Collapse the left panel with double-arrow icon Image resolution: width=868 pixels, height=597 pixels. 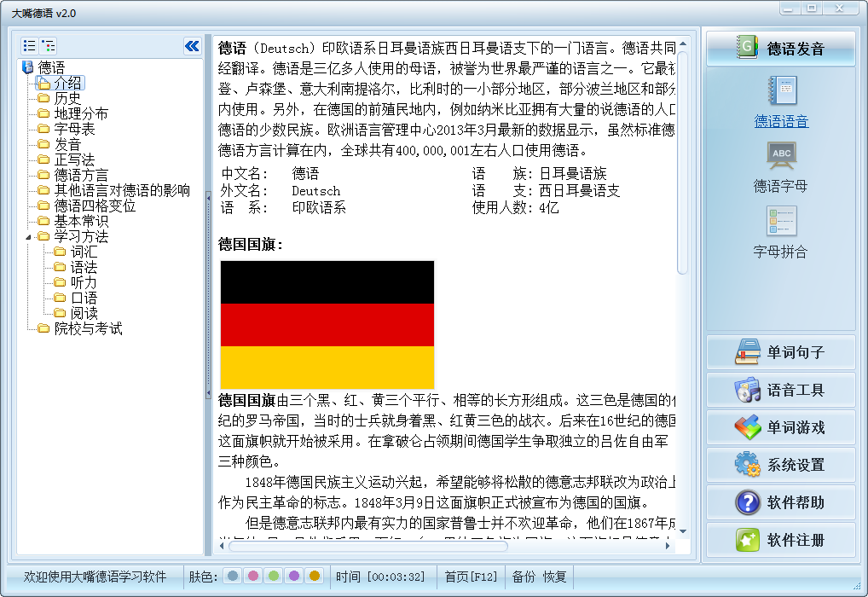[x=192, y=46]
